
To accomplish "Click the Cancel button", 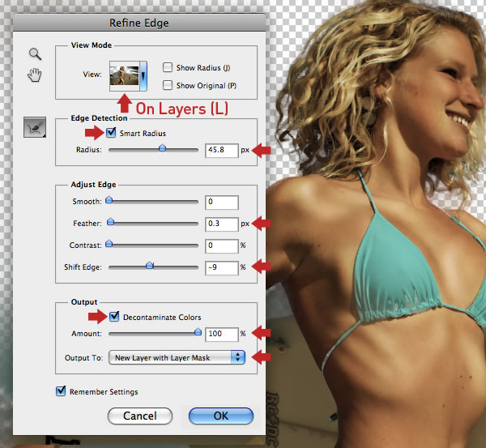I will [140, 416].
